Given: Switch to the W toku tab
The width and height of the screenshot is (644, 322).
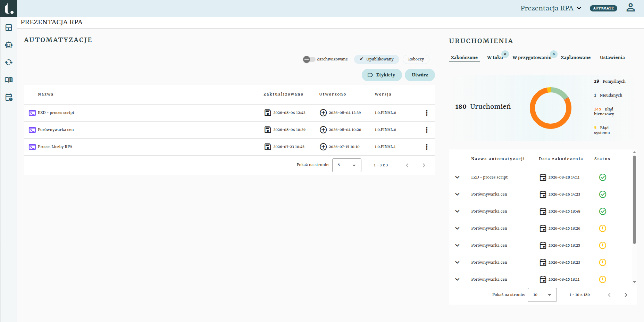Looking at the screenshot, I should [495, 58].
